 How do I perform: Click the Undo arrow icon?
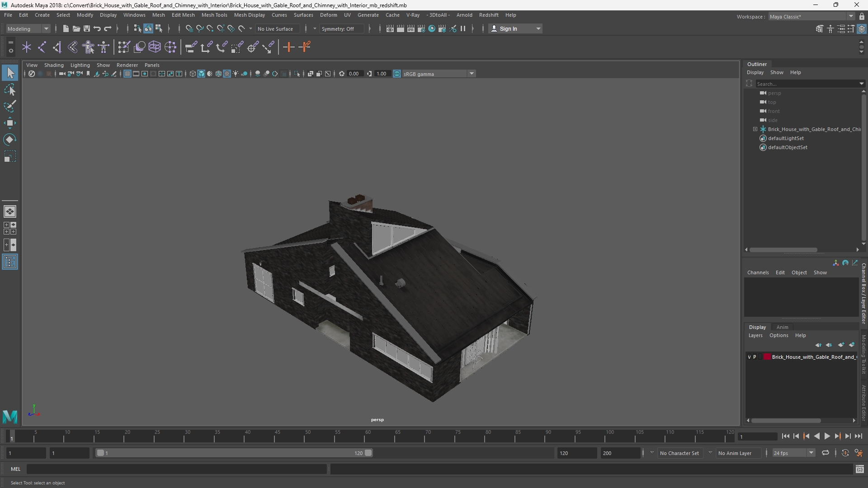coord(97,29)
